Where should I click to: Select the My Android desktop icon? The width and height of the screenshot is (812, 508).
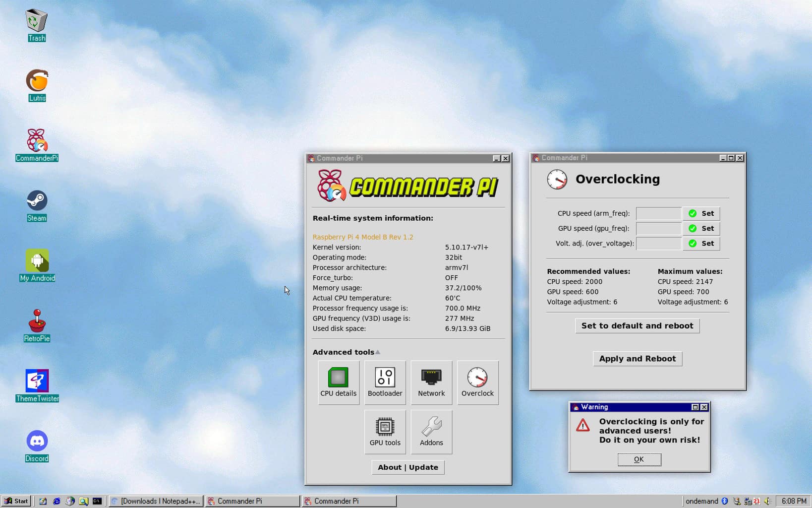click(x=37, y=265)
